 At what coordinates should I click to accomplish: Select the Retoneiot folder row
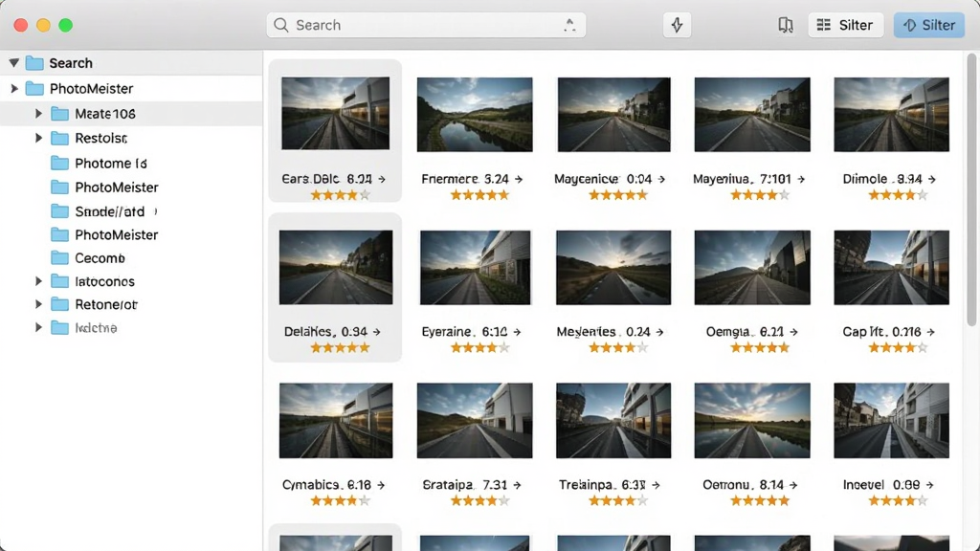point(131,305)
